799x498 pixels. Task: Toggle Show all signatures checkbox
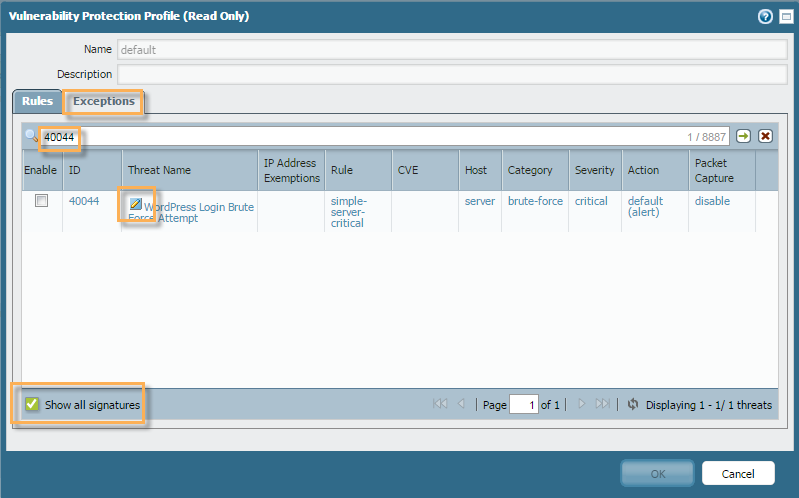coord(32,405)
